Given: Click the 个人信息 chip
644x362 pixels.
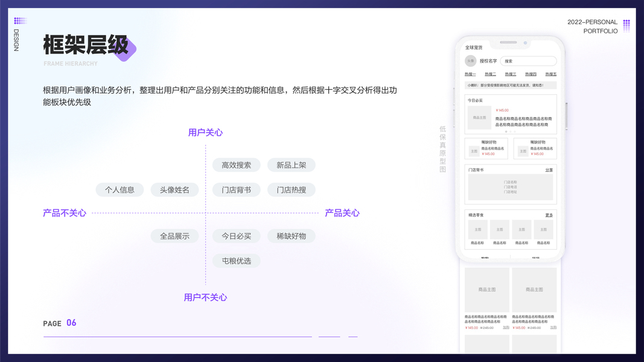Looking at the screenshot, I should 120,189.
